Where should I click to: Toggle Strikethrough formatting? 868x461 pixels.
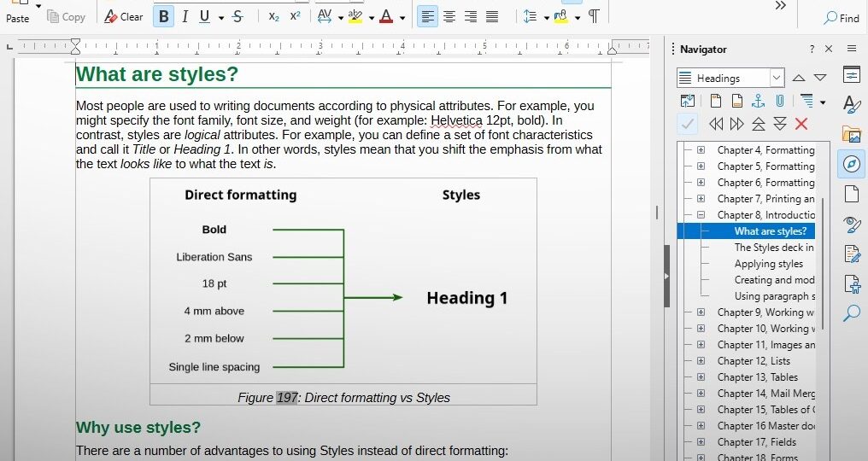[238, 16]
